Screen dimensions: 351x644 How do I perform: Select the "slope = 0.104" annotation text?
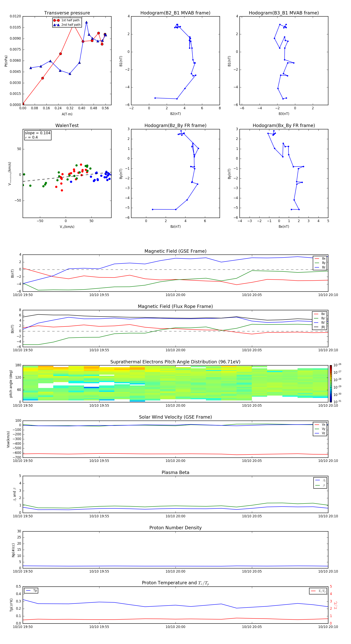click(38, 133)
